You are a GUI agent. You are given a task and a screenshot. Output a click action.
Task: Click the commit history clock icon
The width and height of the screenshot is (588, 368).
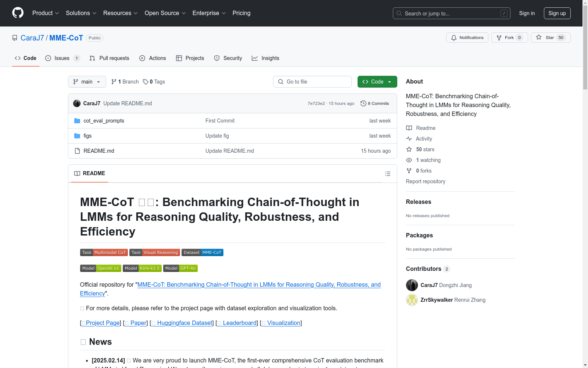[363, 103]
